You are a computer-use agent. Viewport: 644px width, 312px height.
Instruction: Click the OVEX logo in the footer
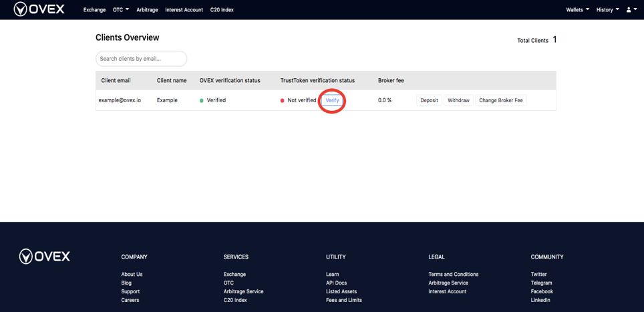(45, 257)
